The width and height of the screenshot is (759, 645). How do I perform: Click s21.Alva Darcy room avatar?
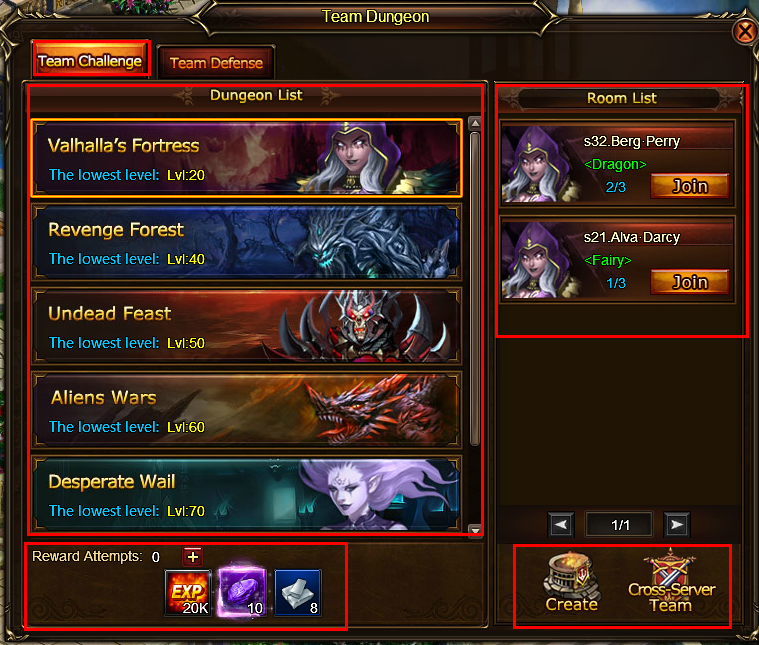click(537, 260)
